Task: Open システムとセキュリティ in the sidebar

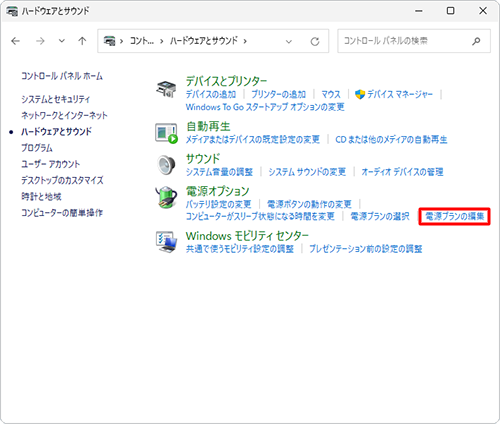Action: pos(56,99)
